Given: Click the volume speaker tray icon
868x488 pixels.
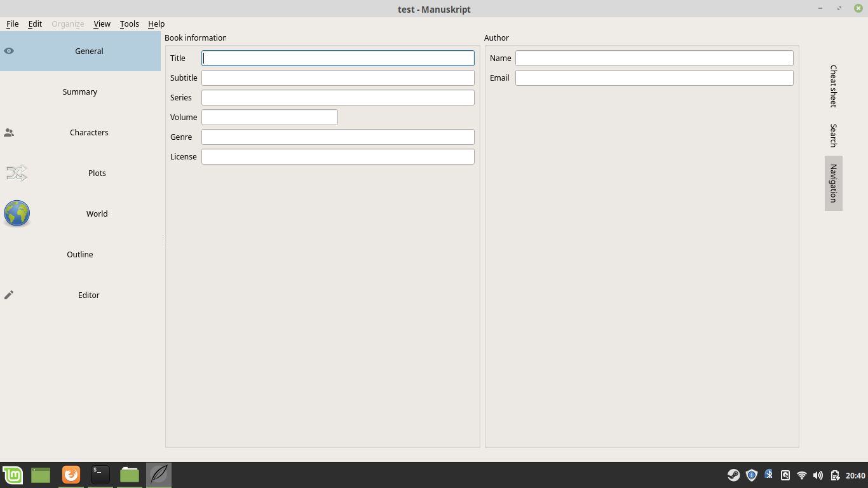Looking at the screenshot, I should click(818, 475).
